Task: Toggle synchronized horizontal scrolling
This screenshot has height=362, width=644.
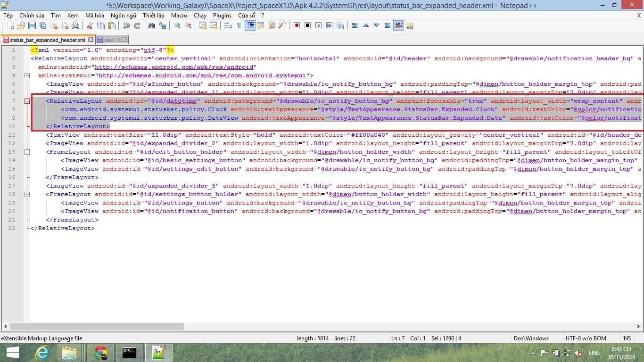Action: click(x=213, y=25)
